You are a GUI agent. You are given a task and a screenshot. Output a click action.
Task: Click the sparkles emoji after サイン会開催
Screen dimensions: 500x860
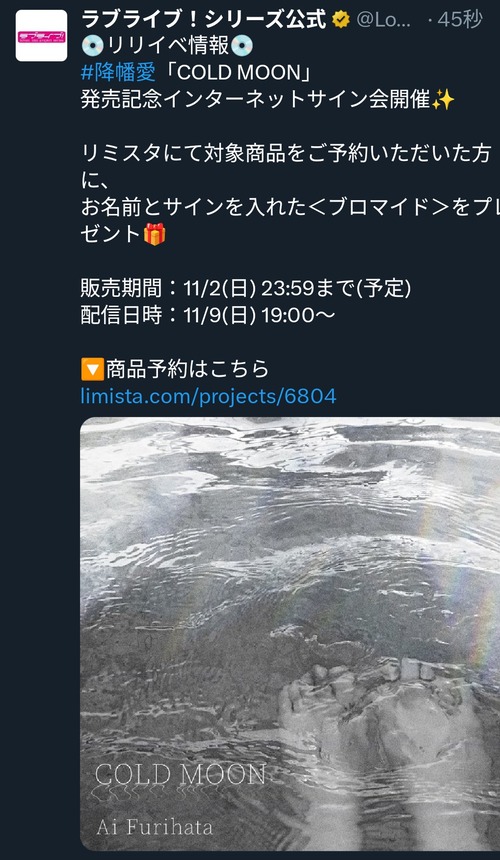(x=443, y=100)
